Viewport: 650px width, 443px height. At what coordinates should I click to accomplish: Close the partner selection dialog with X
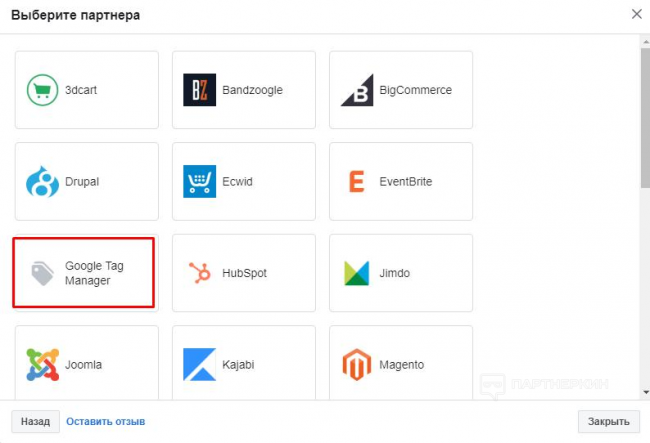(636, 14)
